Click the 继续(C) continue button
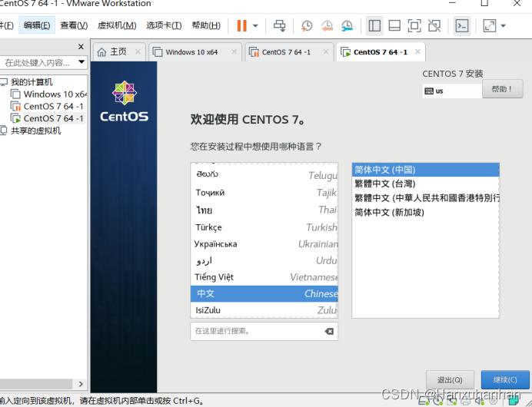The height and width of the screenshot is (407, 532). [x=505, y=379]
